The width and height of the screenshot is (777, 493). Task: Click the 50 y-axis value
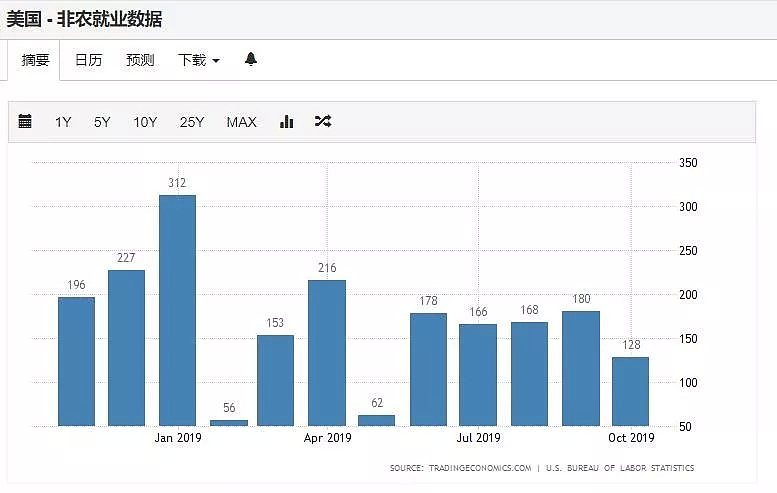pyautogui.click(x=685, y=427)
